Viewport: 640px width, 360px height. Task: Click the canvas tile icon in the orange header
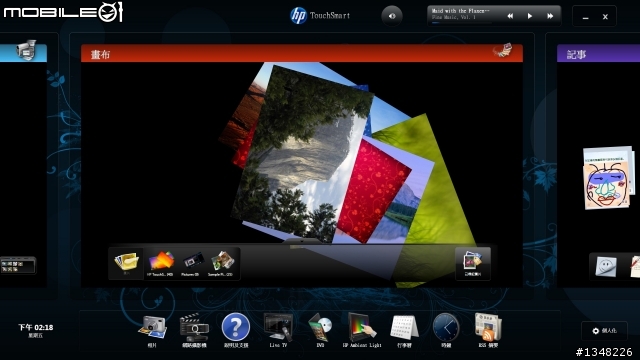[x=502, y=51]
